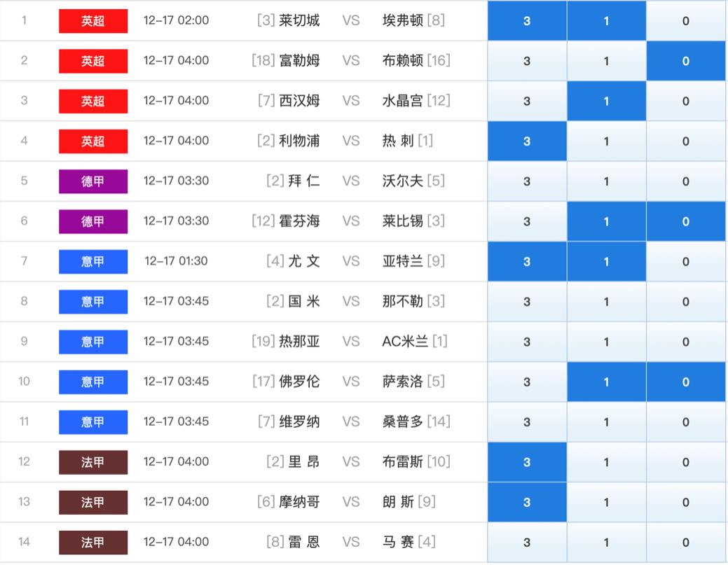Select 1 for the 摩纳哥 vs 朗斯 match
The height and width of the screenshot is (565, 728).
606,503
